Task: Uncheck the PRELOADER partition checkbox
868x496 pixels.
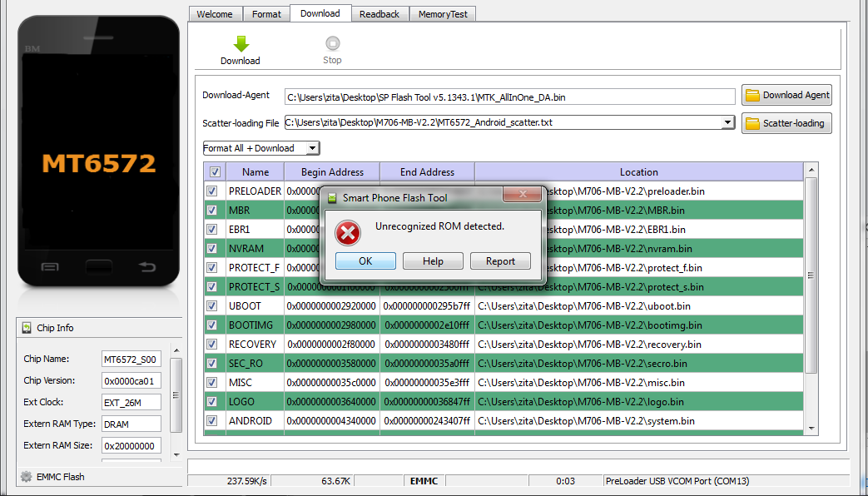Action: [211, 191]
